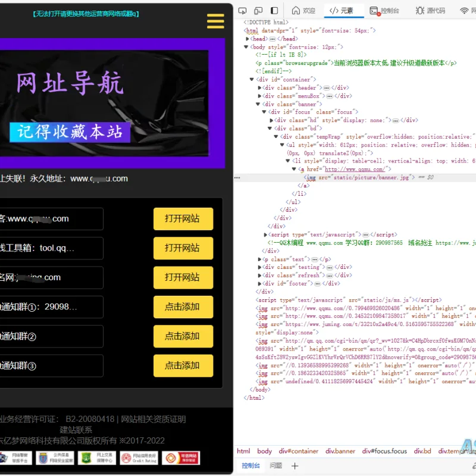Open the 源代码 sources tab

coord(430,11)
